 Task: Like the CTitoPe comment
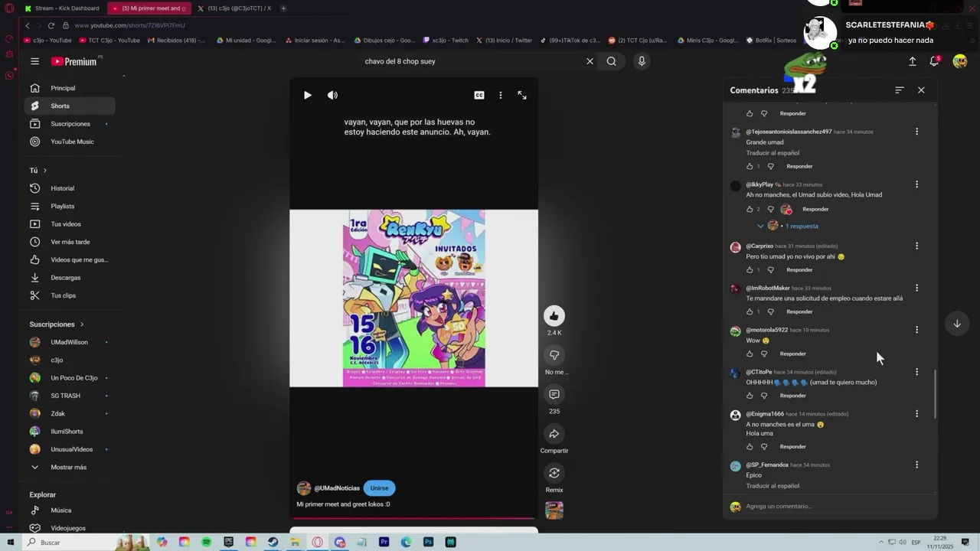[x=750, y=396]
